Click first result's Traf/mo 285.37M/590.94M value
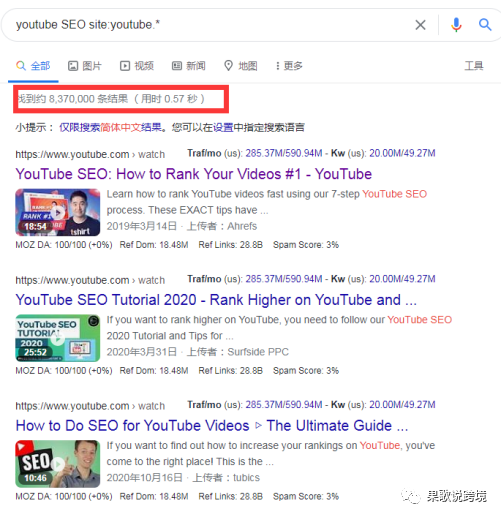This screenshot has height=518, width=502. tap(284, 153)
